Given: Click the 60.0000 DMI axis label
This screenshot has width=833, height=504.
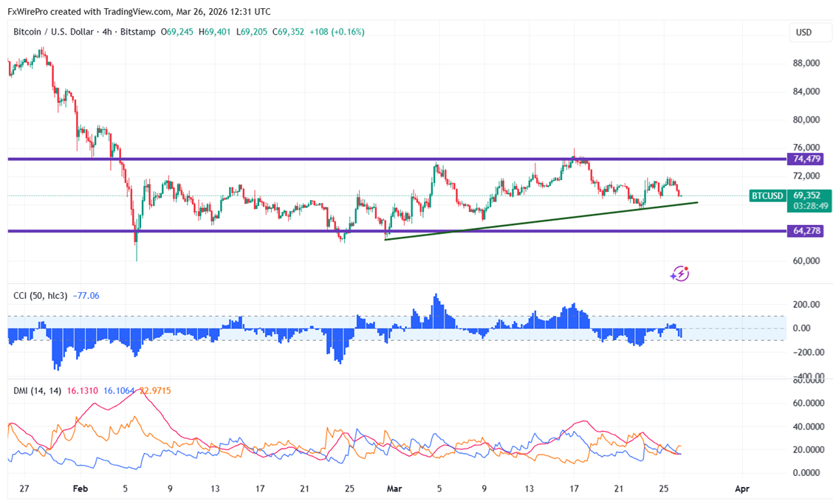Looking at the screenshot, I should click(809, 403).
